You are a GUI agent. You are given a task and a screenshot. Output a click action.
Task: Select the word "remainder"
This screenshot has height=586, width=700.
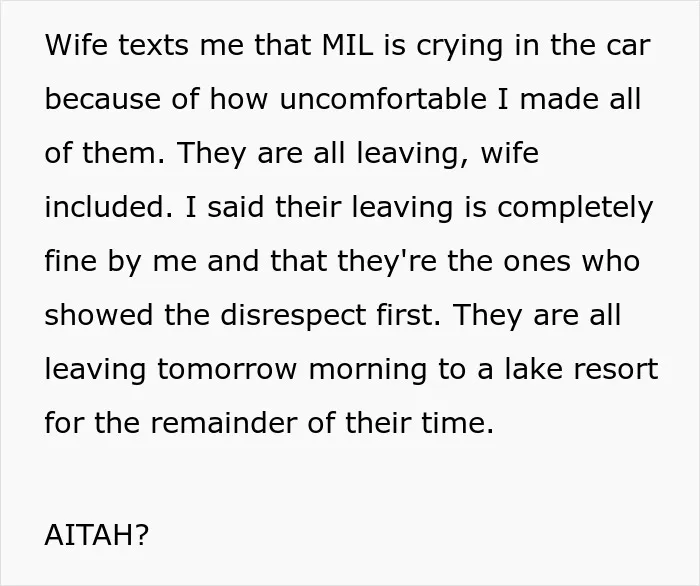[224, 422]
